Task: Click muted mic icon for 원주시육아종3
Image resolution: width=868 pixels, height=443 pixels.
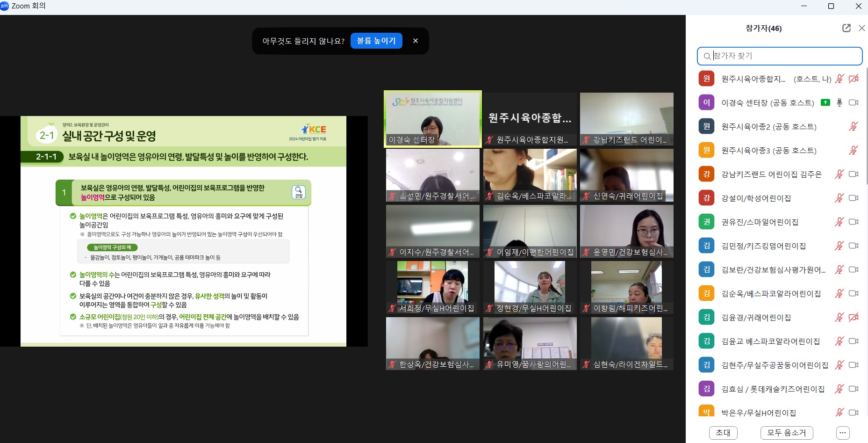Action: [x=854, y=150]
